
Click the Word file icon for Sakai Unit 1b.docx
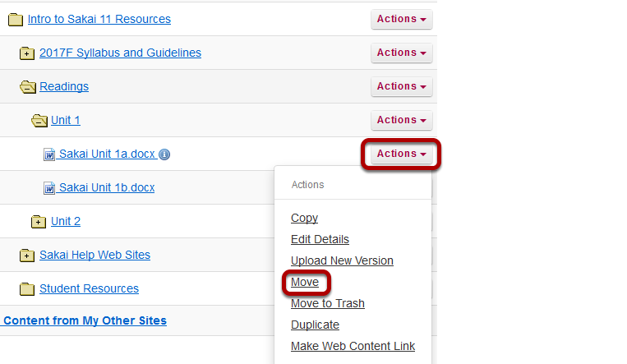pos(49,187)
